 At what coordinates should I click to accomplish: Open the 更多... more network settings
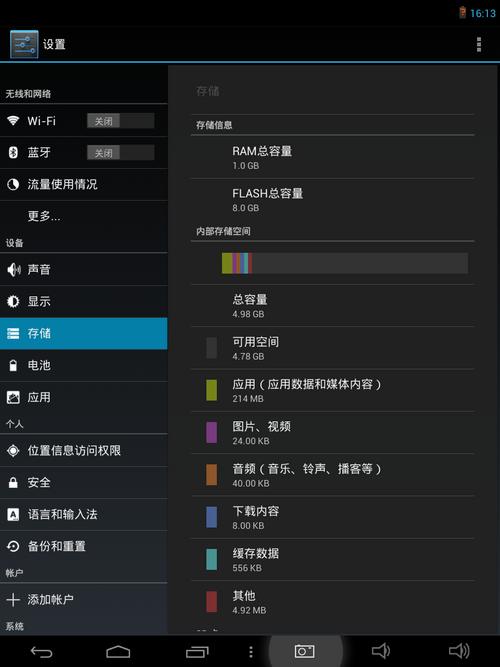click(84, 217)
